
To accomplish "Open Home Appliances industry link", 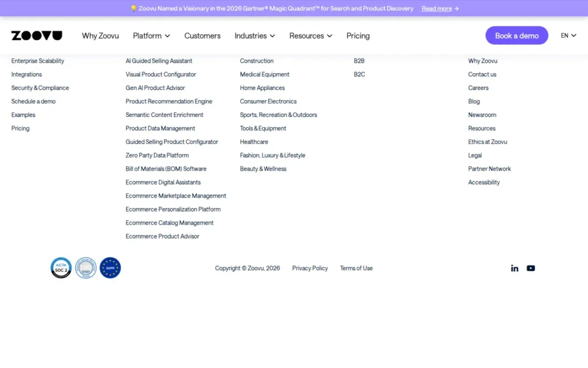I will tap(262, 88).
